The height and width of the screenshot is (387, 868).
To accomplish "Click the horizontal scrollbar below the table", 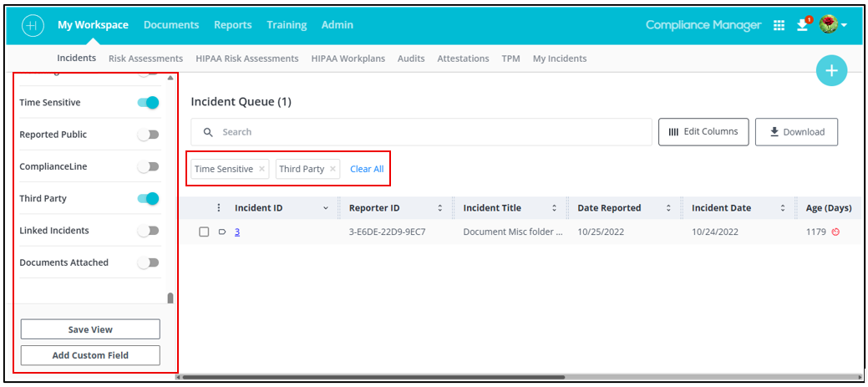I will tap(373, 377).
